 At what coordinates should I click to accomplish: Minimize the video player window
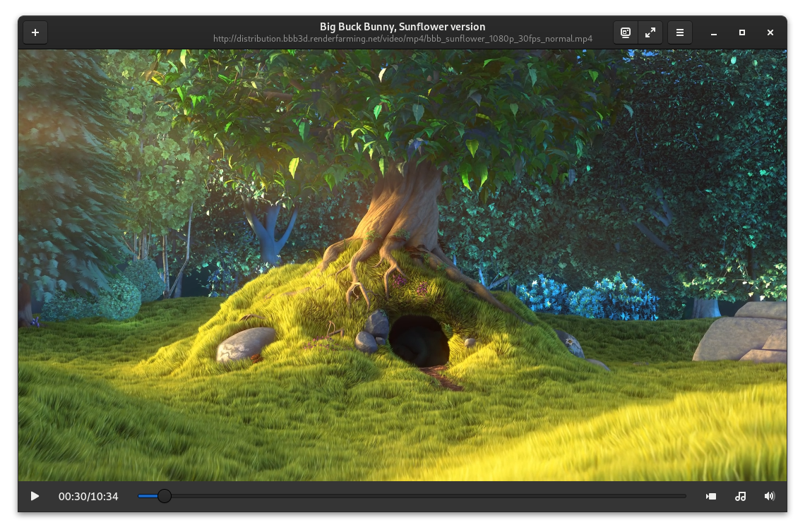(714, 32)
